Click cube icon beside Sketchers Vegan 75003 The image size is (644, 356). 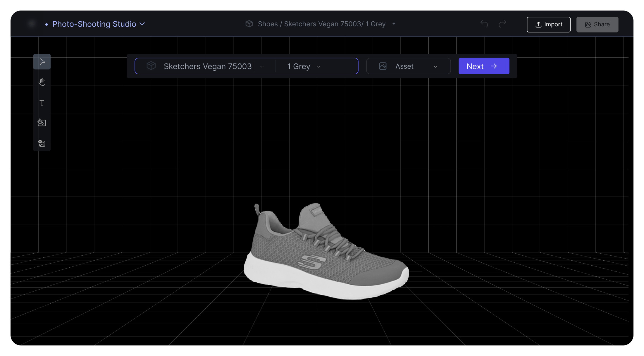click(x=151, y=66)
